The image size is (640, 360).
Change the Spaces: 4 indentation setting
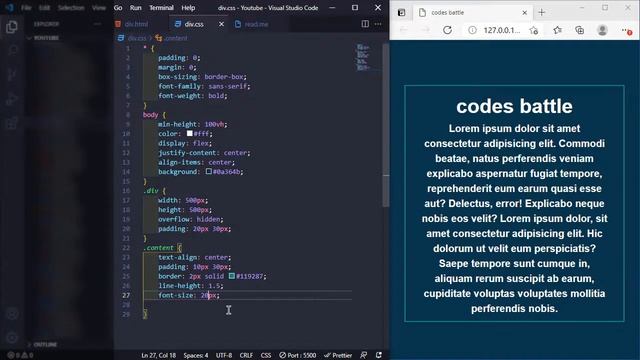point(196,355)
